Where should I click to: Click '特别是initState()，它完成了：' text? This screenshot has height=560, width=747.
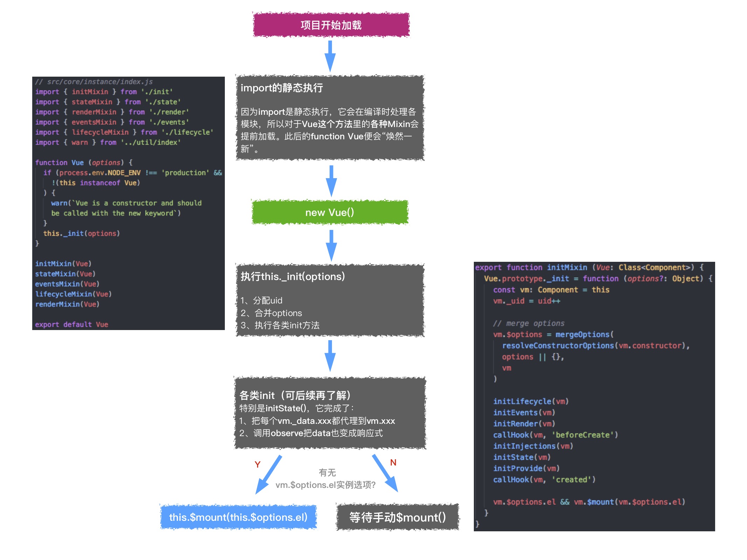point(297,408)
